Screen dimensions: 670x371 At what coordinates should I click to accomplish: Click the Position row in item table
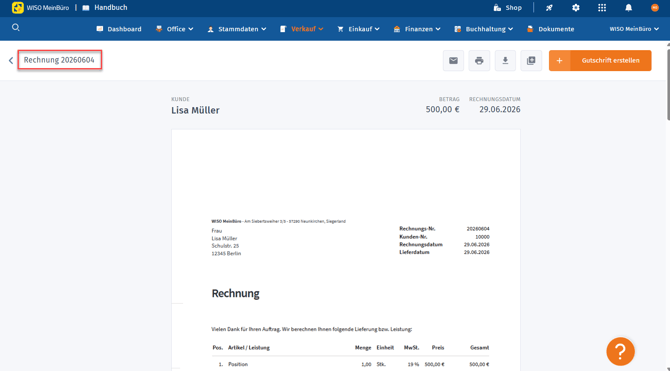[x=350, y=364]
